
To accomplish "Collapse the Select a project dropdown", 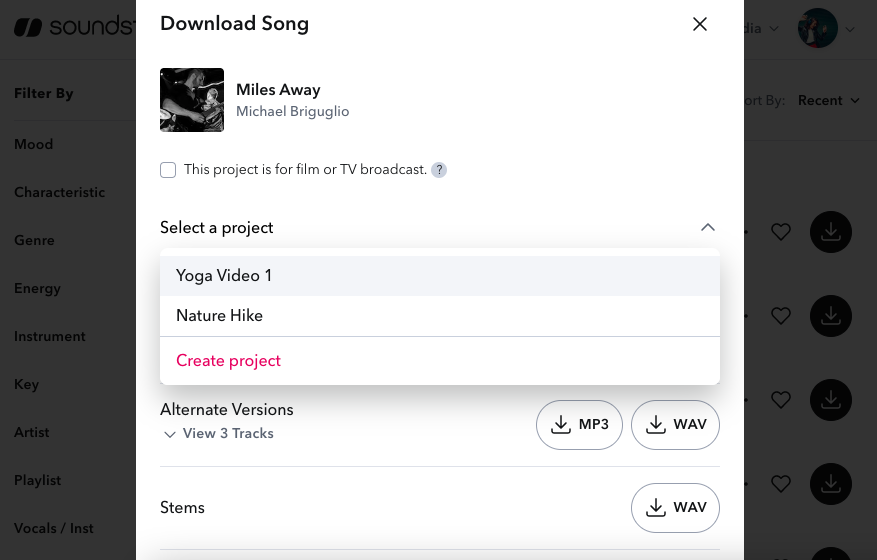I will tap(707, 228).
